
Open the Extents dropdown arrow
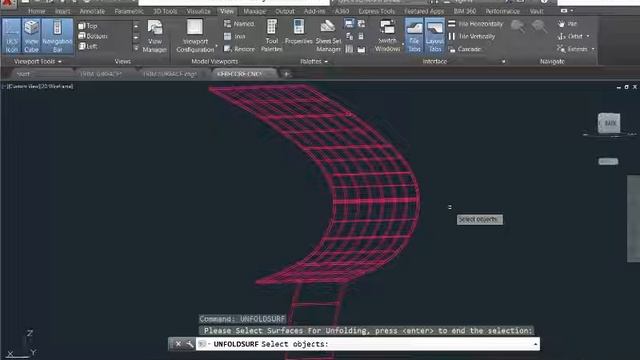593,49
